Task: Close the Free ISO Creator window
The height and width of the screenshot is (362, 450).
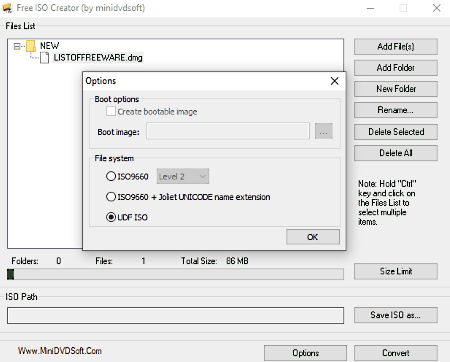Action: [437, 8]
